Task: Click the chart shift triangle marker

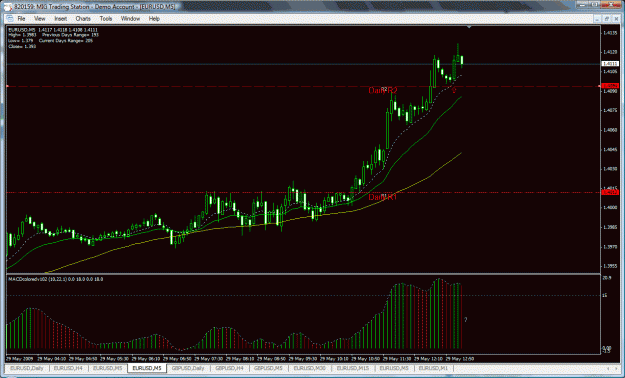Action: 469,27
